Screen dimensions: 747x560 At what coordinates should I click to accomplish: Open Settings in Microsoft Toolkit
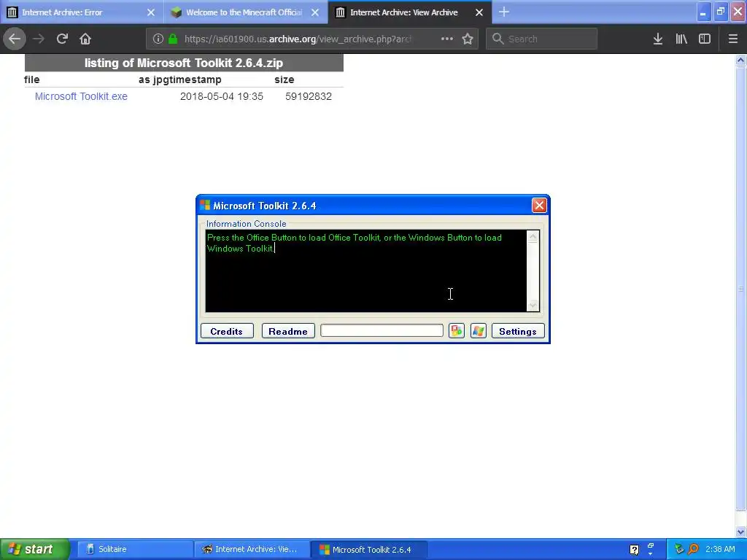pyautogui.click(x=518, y=331)
